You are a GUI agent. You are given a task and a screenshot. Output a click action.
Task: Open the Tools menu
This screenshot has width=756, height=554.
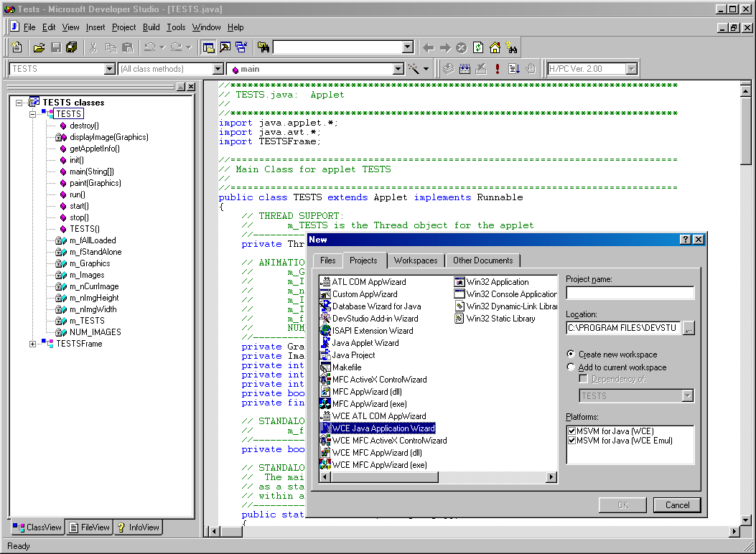click(176, 27)
